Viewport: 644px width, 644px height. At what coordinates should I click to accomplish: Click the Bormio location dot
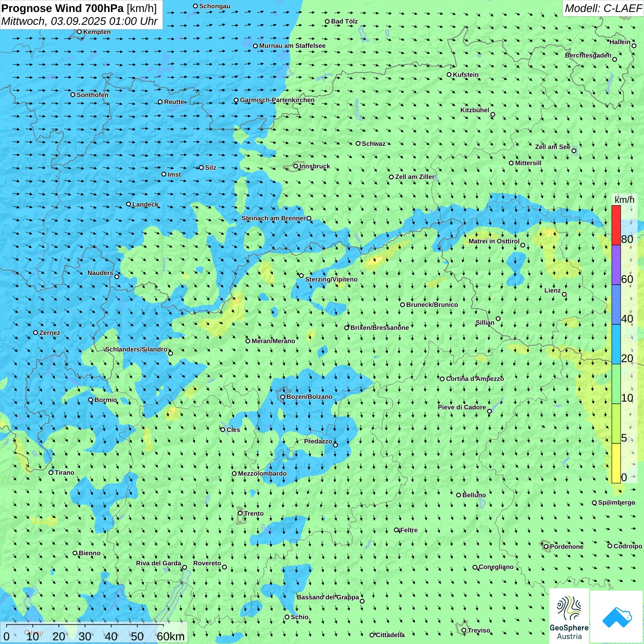click(x=91, y=400)
